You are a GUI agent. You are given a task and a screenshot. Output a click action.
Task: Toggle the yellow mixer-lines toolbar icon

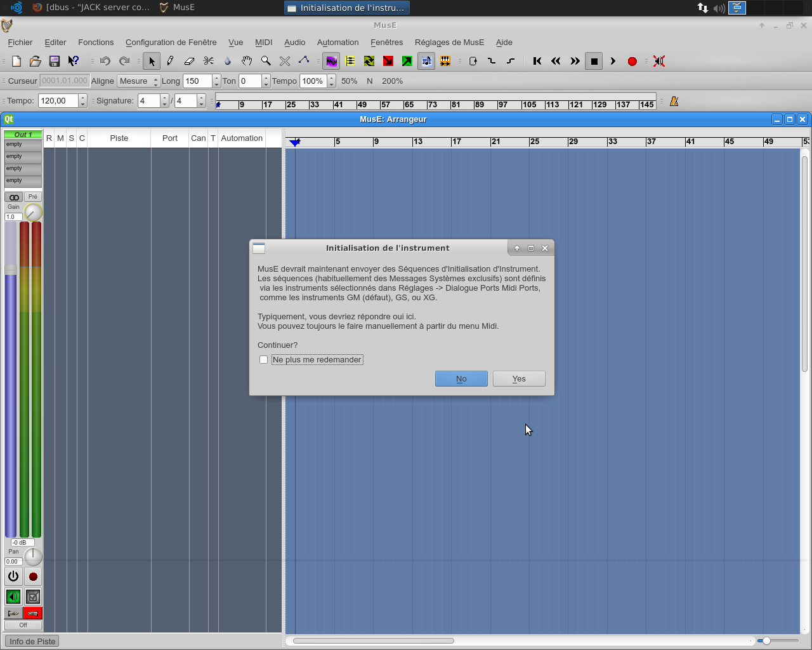point(350,61)
